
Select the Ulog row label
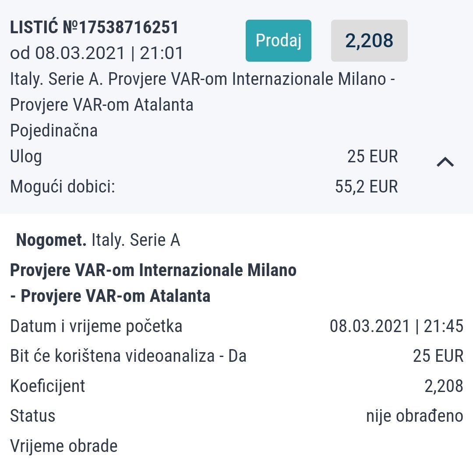tap(26, 157)
